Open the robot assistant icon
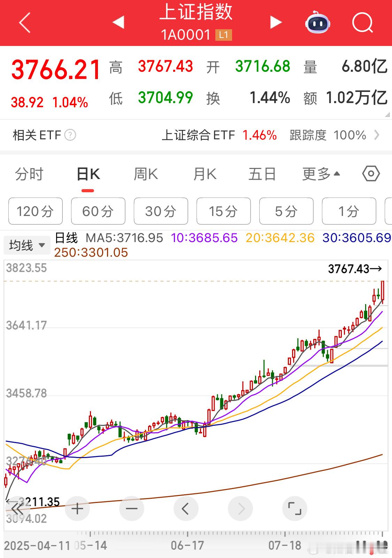The width and height of the screenshot is (392, 558). pos(318,22)
